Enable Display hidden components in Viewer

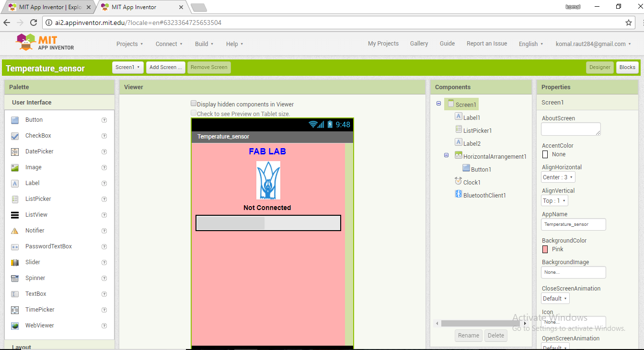pos(194,104)
